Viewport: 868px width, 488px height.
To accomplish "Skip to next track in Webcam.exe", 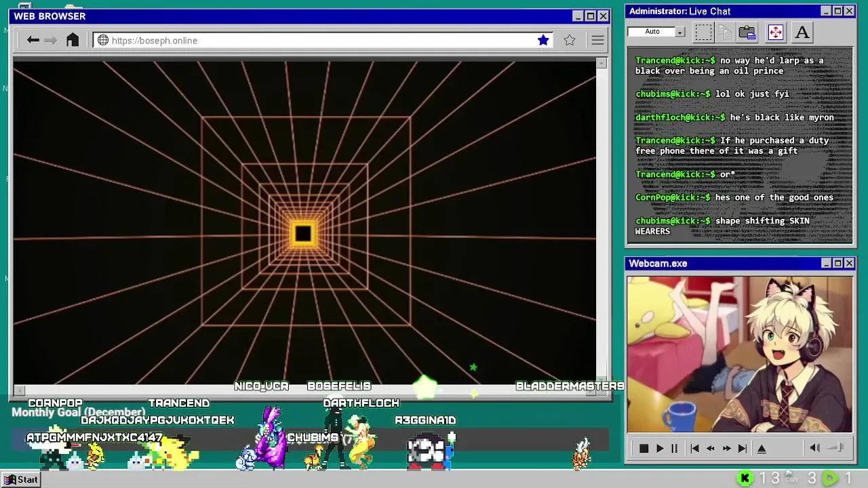I will pos(743,448).
